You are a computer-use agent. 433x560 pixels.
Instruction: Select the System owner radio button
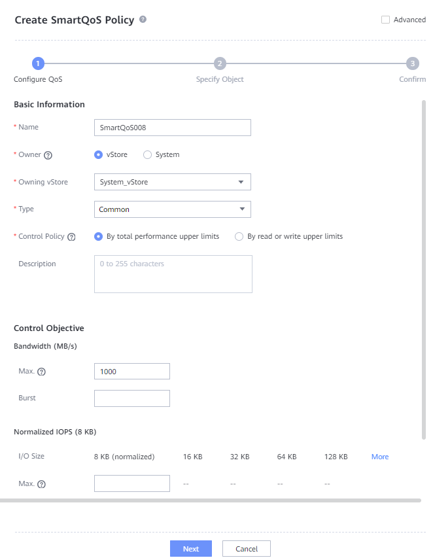(x=147, y=155)
